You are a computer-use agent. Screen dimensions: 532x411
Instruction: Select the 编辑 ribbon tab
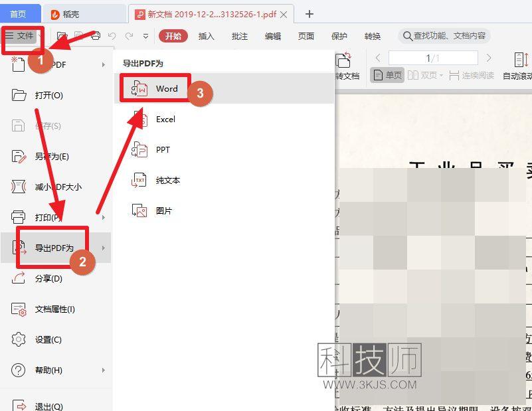(x=273, y=36)
